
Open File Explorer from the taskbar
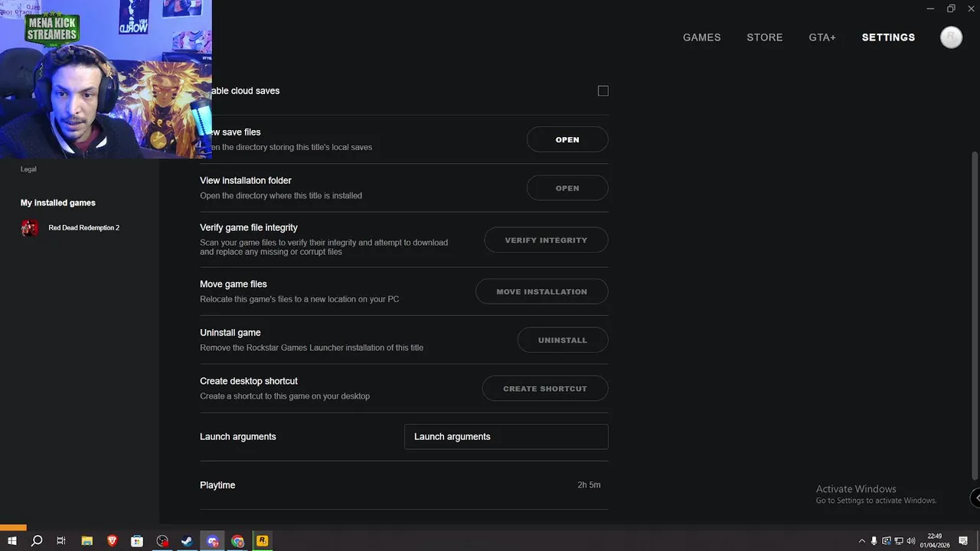87,541
